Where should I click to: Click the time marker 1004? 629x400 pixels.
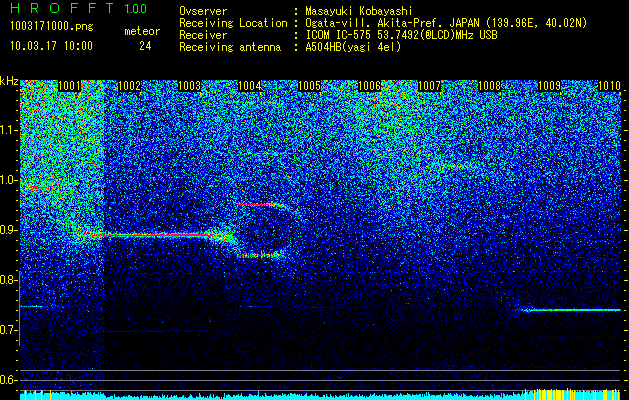pos(250,86)
